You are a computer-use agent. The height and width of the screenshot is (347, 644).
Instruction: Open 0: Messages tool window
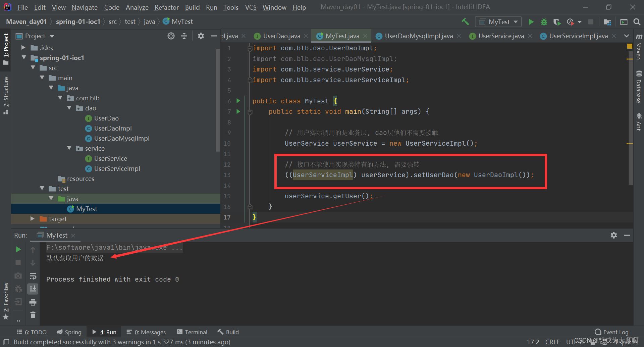146,332
